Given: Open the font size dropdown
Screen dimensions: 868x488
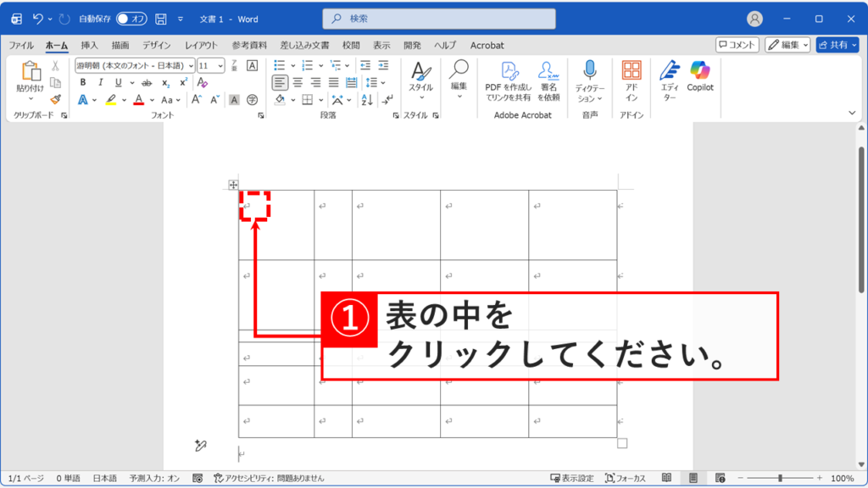Looking at the screenshot, I should click(x=220, y=66).
